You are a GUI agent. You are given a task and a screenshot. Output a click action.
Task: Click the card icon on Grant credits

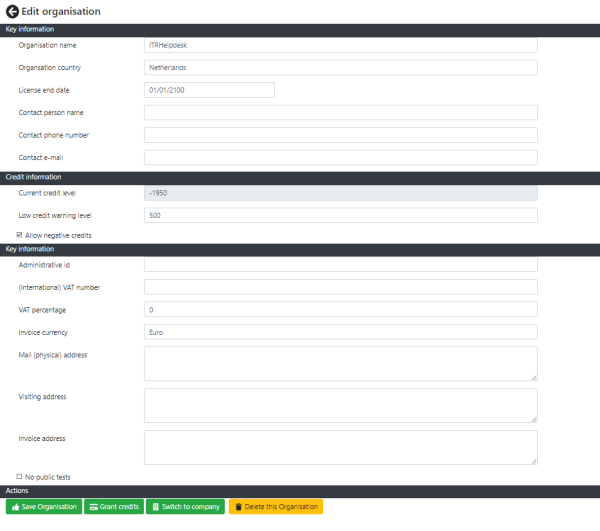[93, 507]
